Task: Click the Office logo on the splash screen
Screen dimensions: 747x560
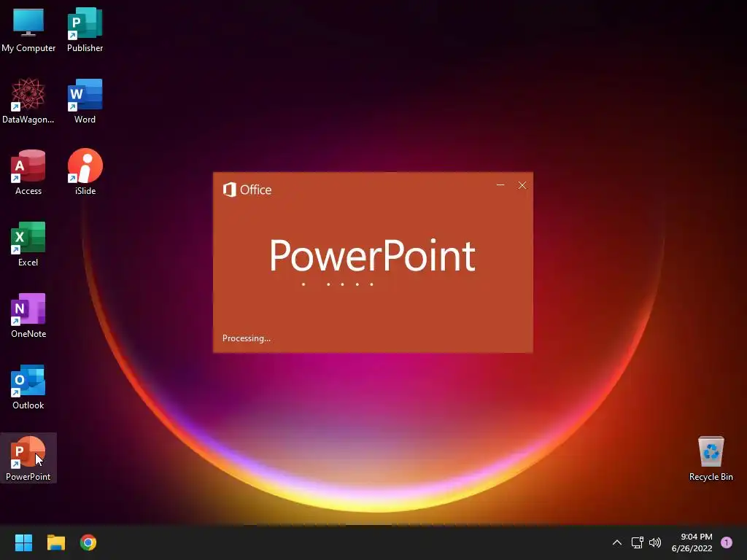Action: 247,190
